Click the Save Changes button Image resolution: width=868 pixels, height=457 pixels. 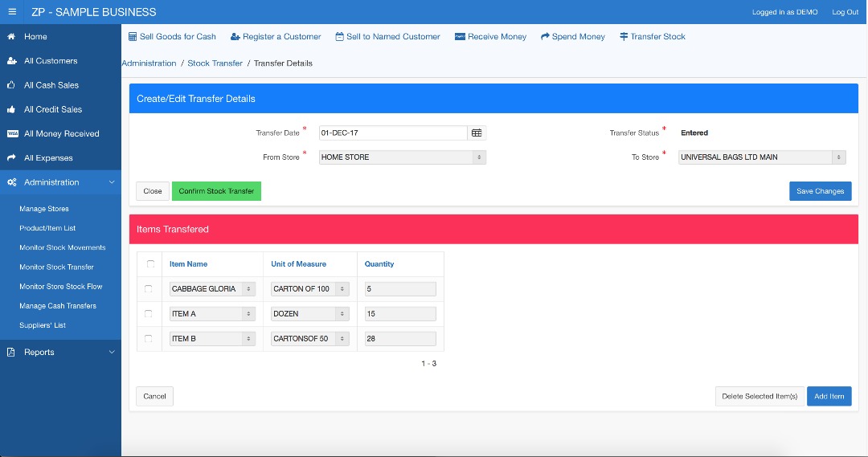[821, 191]
